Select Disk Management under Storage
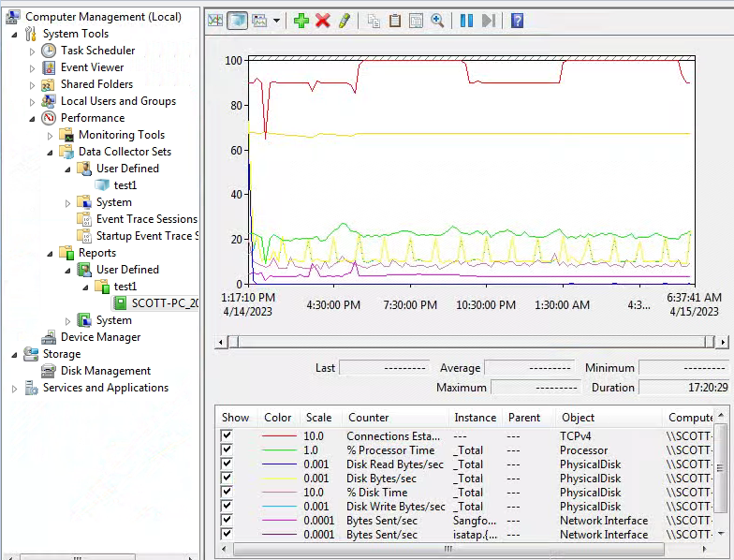This screenshot has width=734, height=560. (105, 371)
